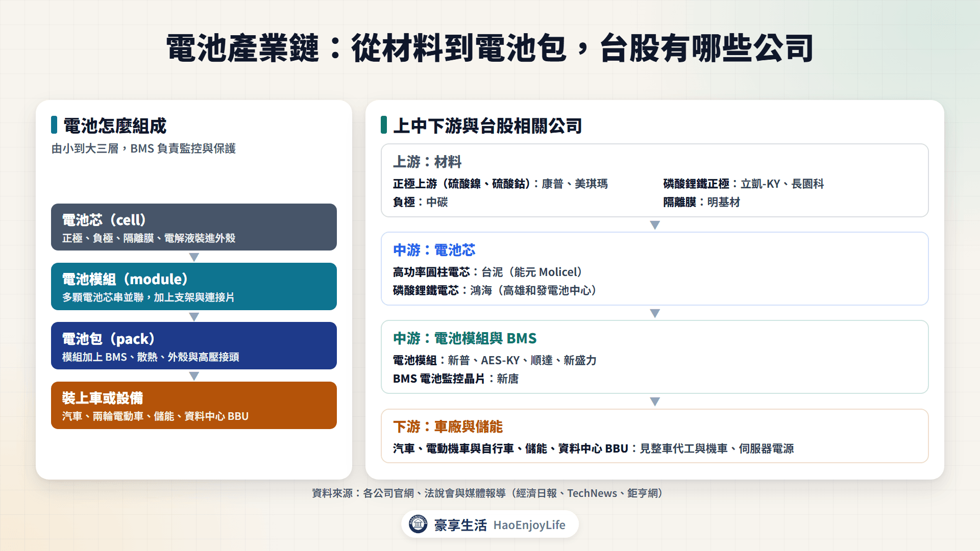This screenshot has height=551, width=980.
Task: Click the green 中游:電池模組與 BMS heading
Action: (465, 338)
